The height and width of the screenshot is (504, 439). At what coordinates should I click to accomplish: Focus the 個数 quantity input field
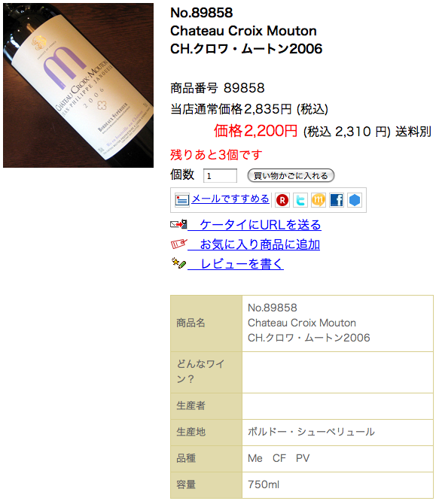220,176
